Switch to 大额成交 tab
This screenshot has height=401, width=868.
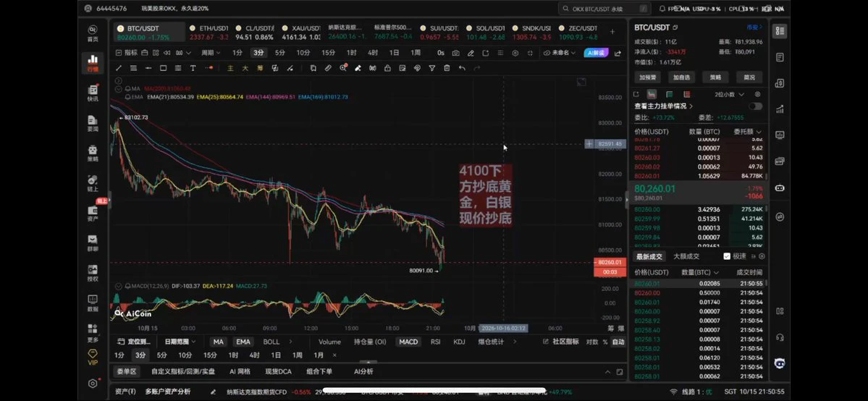coord(686,256)
